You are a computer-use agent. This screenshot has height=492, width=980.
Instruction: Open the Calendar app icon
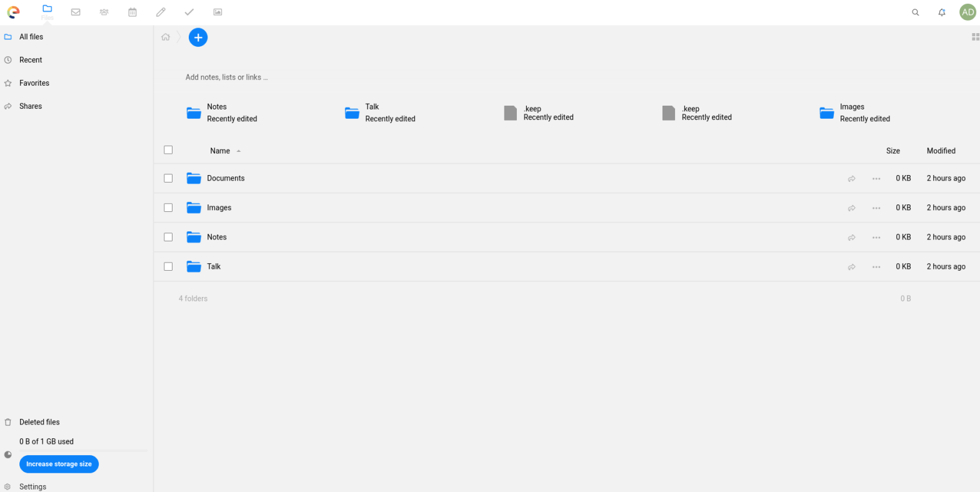click(x=132, y=12)
